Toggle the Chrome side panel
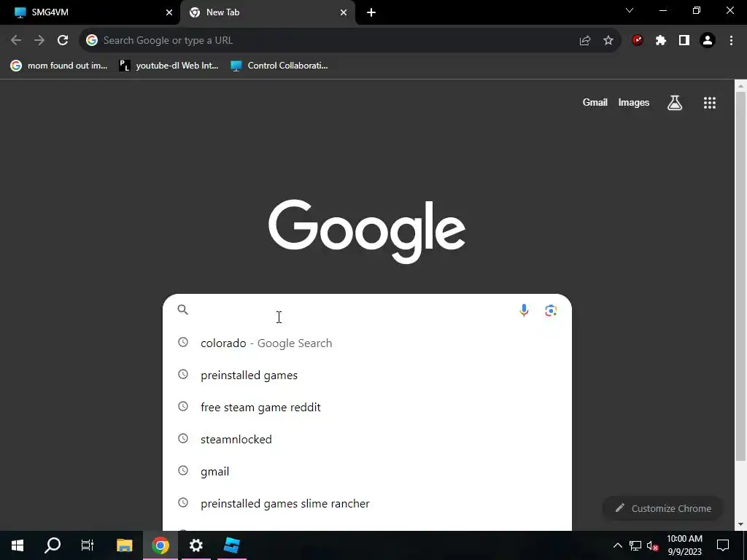This screenshot has width=747, height=560. (x=684, y=41)
